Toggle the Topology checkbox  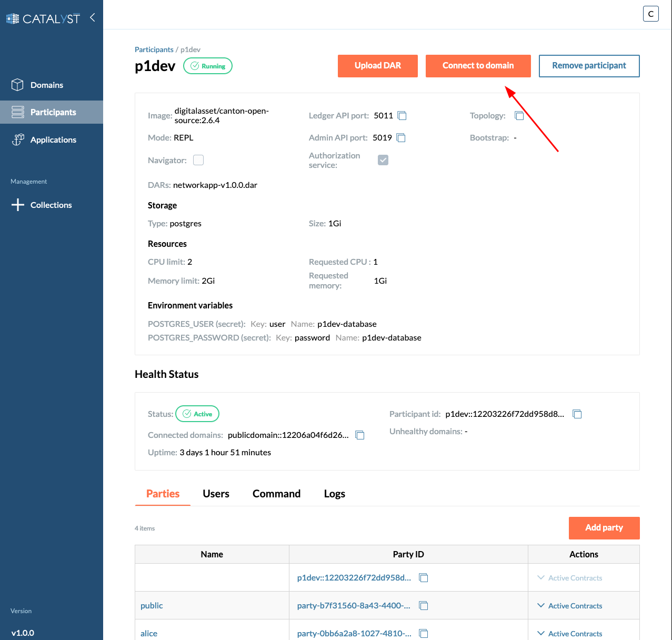click(519, 115)
